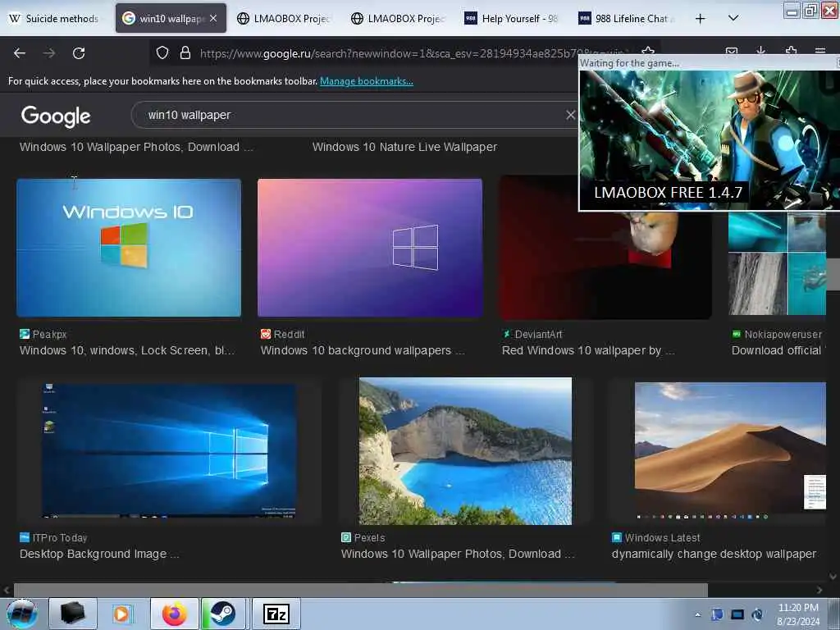Go back with the browser back arrow

pyautogui.click(x=20, y=53)
